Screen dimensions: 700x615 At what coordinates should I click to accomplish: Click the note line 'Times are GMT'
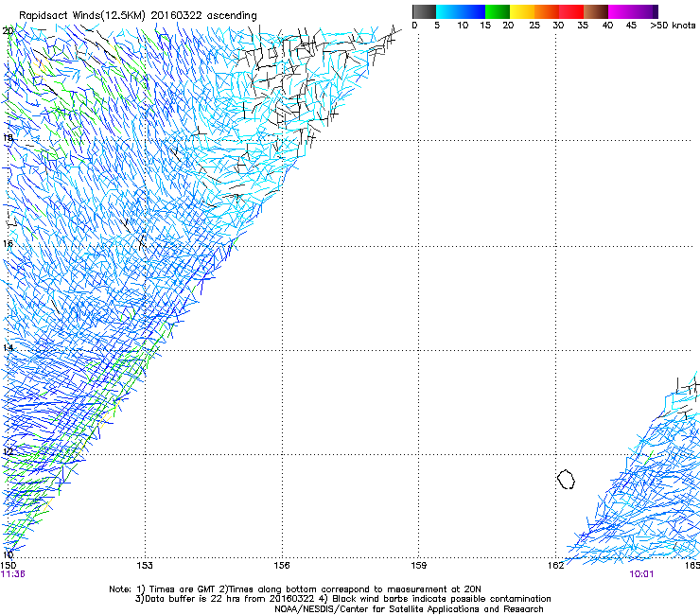point(183,589)
